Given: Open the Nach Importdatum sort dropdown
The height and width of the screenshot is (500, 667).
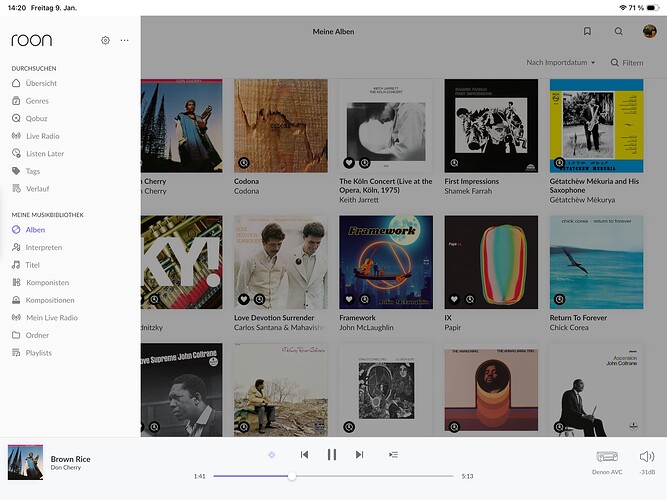Looking at the screenshot, I should (560, 63).
